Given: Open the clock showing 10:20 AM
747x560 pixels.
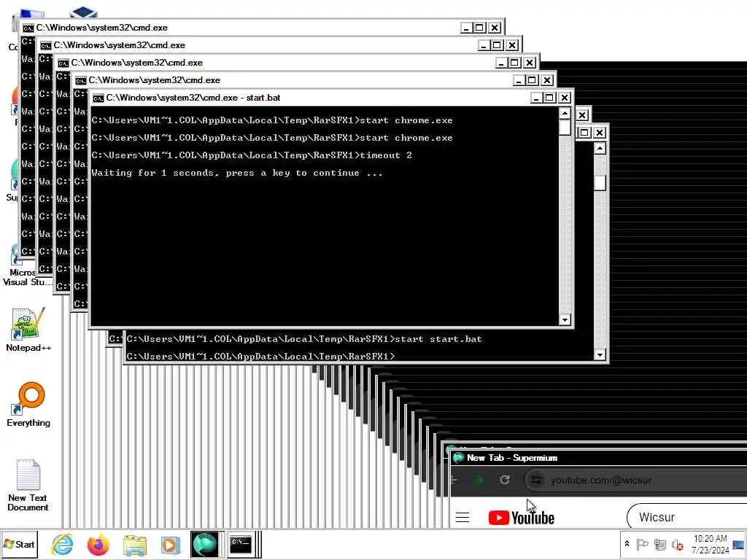Looking at the screenshot, I should pos(710,544).
